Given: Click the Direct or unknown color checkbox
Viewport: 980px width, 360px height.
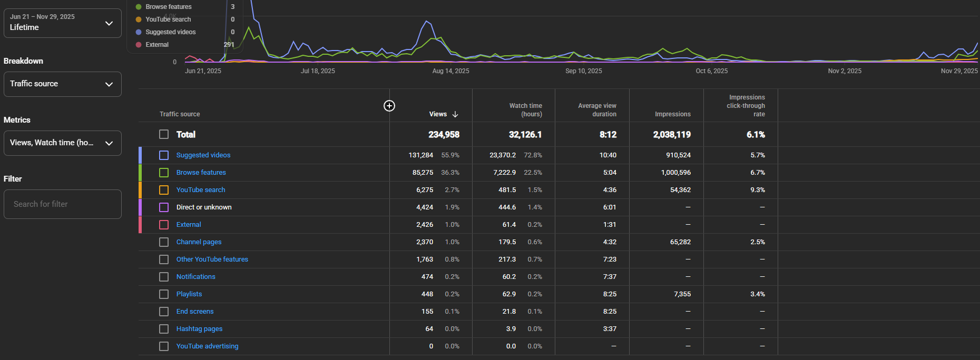Looking at the screenshot, I should 164,207.
